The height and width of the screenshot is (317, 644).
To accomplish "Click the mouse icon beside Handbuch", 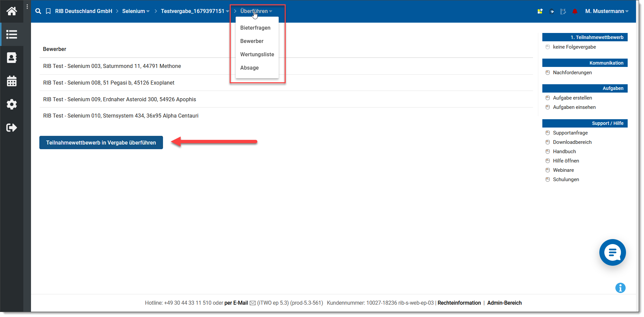I will (x=548, y=152).
